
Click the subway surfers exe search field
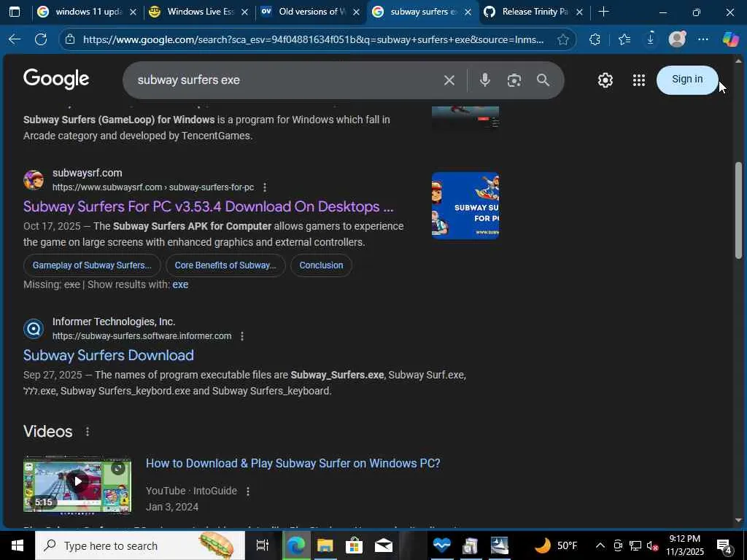click(286, 80)
